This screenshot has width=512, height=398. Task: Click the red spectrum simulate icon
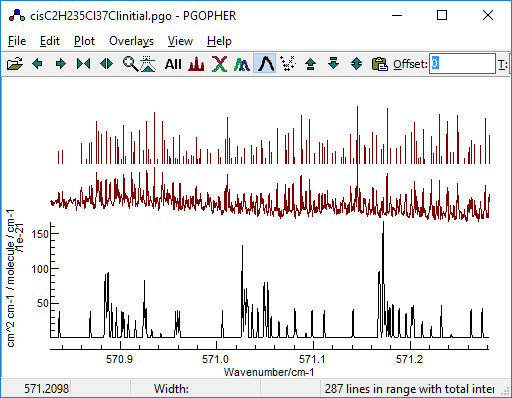pos(196,63)
